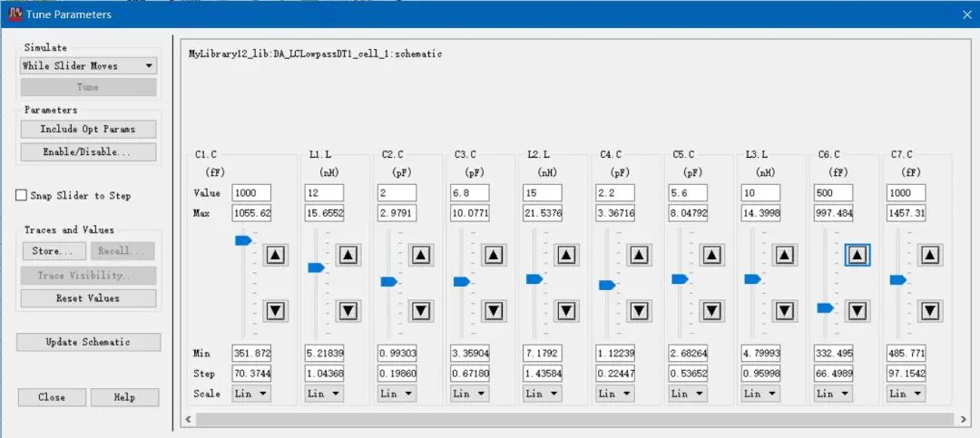Step C4.C up with its arrow button
This screenshot has width=980, height=438.
(x=639, y=255)
